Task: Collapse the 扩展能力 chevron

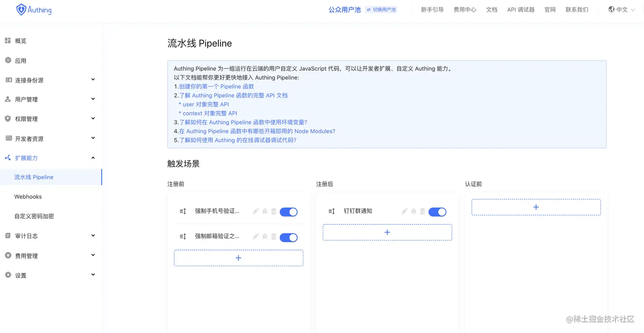Action: pyautogui.click(x=93, y=158)
